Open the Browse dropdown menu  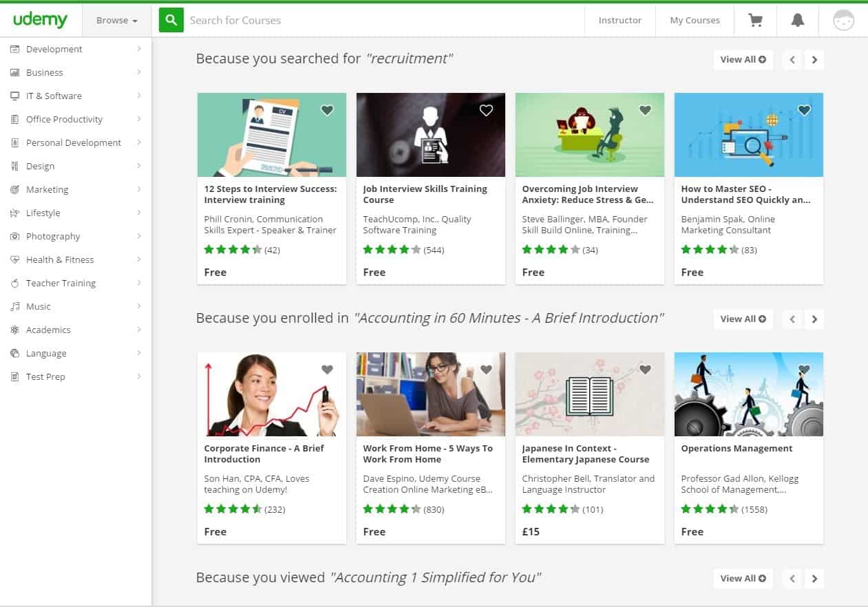[x=117, y=20]
